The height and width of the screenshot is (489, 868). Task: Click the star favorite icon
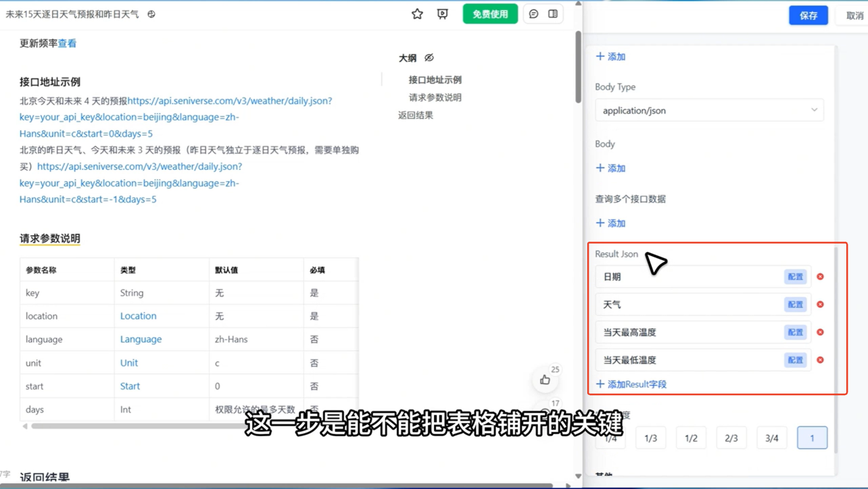(x=417, y=14)
